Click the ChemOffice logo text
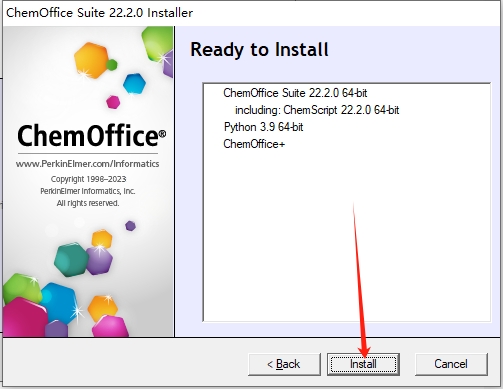 (x=91, y=135)
